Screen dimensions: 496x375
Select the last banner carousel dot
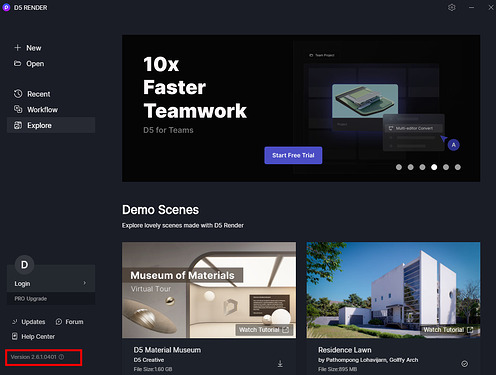point(458,167)
